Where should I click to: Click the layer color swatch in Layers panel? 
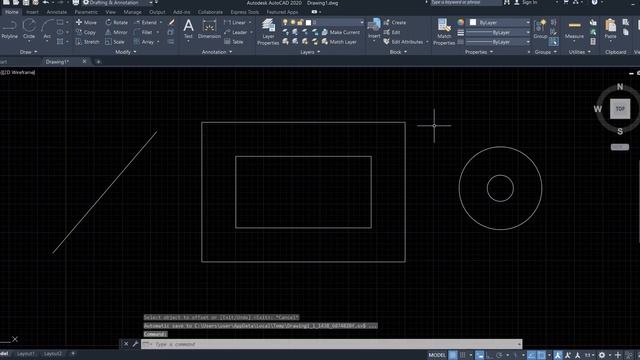[x=309, y=22]
